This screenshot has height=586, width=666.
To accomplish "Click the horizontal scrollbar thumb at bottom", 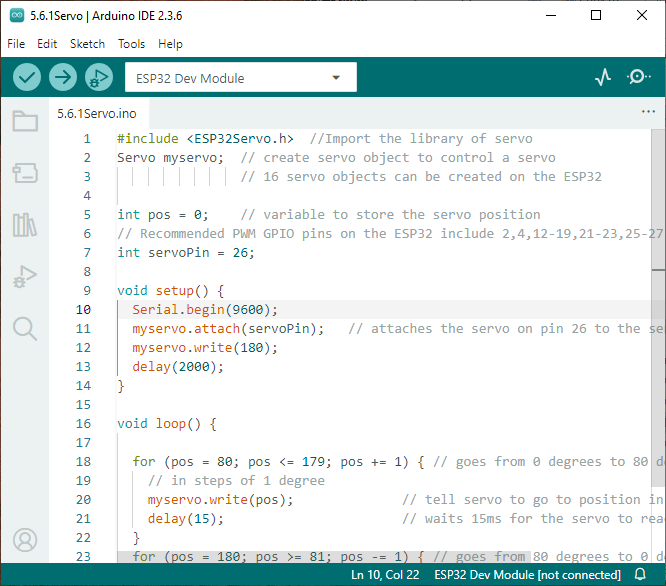I will point(324,557).
